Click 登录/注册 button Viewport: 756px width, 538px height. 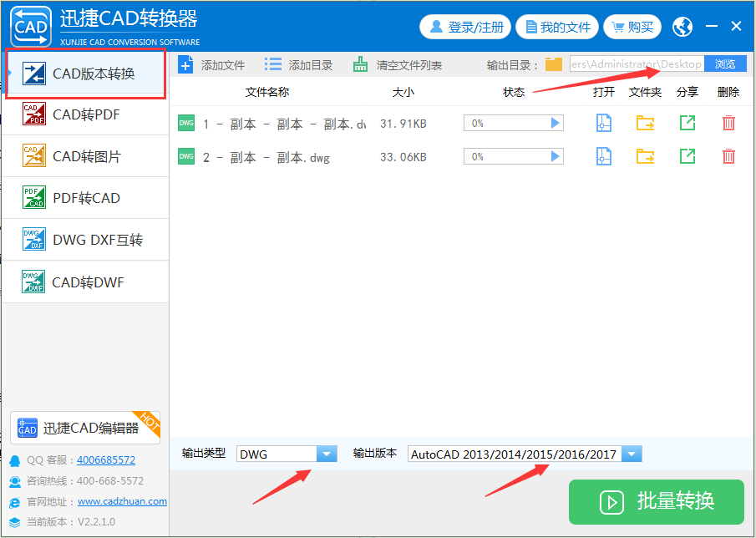[x=465, y=27]
